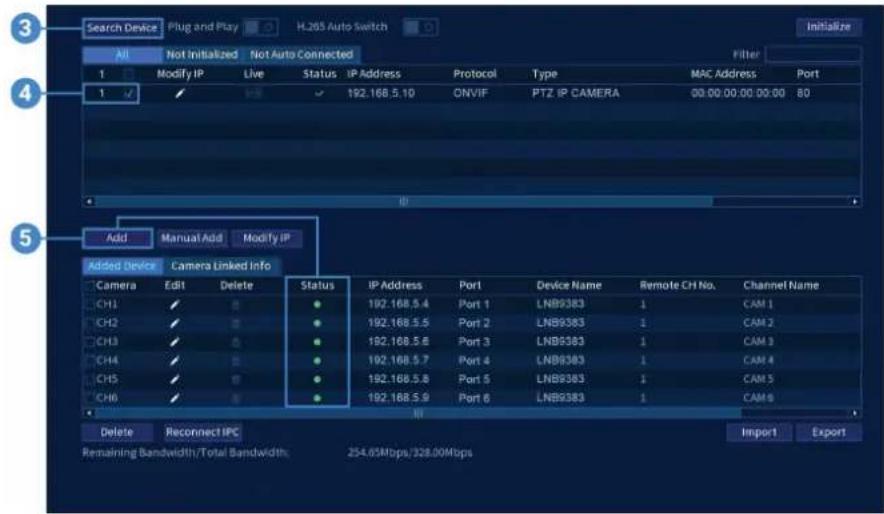884x514 pixels.
Task: Click the edit pencil for CH3
Action: [x=175, y=342]
